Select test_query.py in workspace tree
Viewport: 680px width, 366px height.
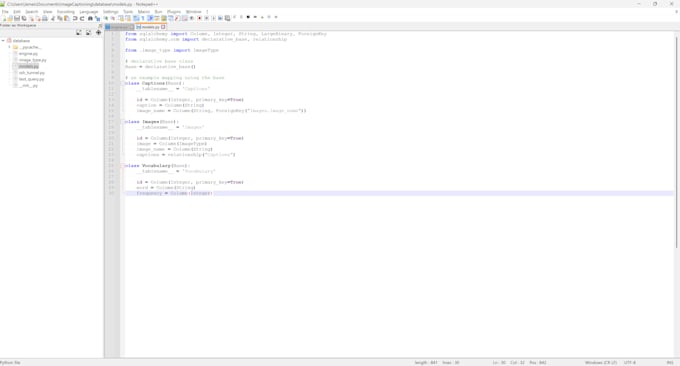point(31,79)
